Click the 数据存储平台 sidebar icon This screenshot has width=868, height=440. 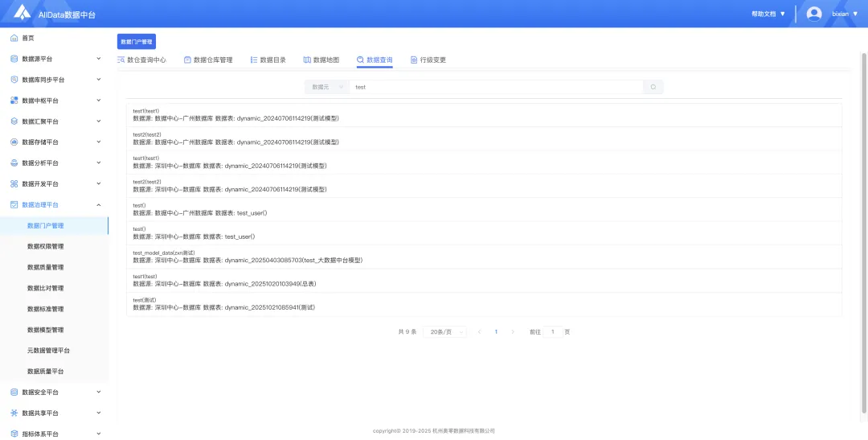[14, 142]
